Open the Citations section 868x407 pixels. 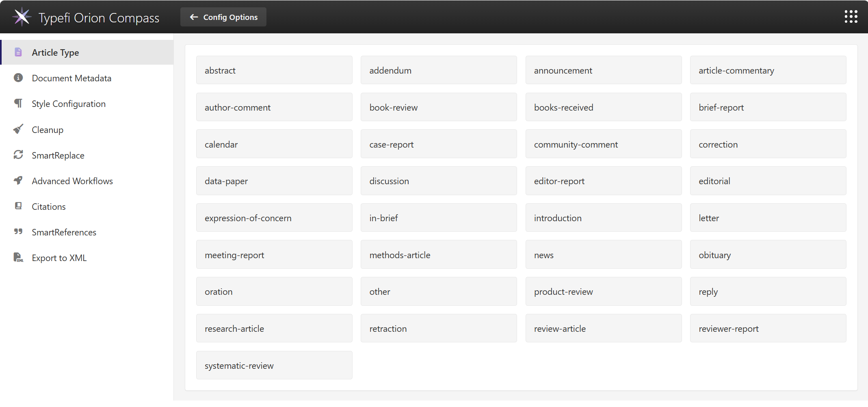tap(48, 206)
